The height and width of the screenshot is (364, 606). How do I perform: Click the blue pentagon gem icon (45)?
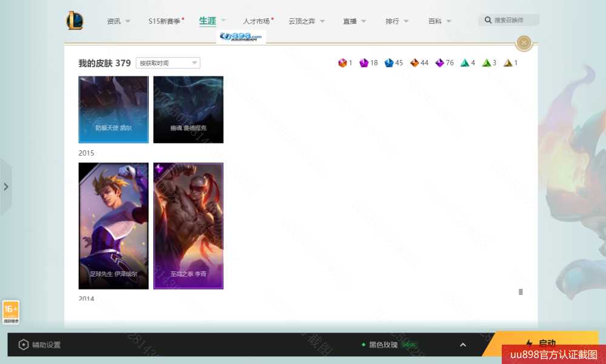click(389, 62)
